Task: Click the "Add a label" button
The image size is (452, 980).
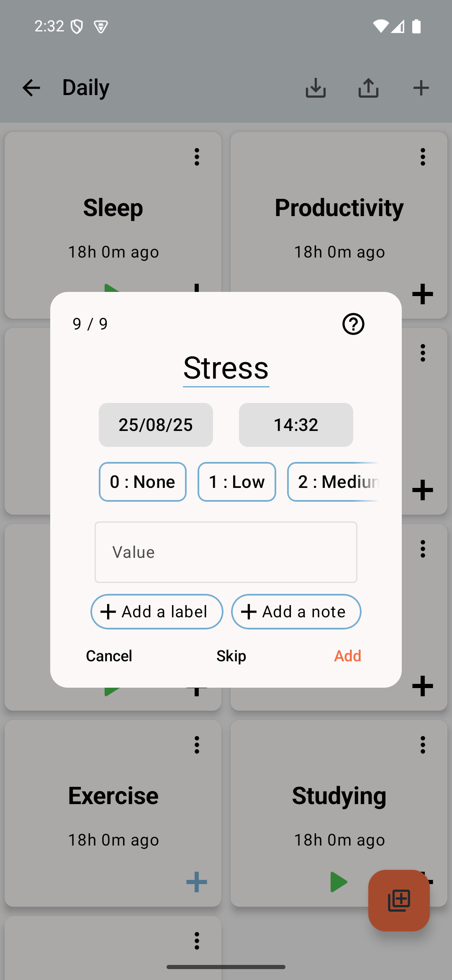Action: tap(157, 612)
